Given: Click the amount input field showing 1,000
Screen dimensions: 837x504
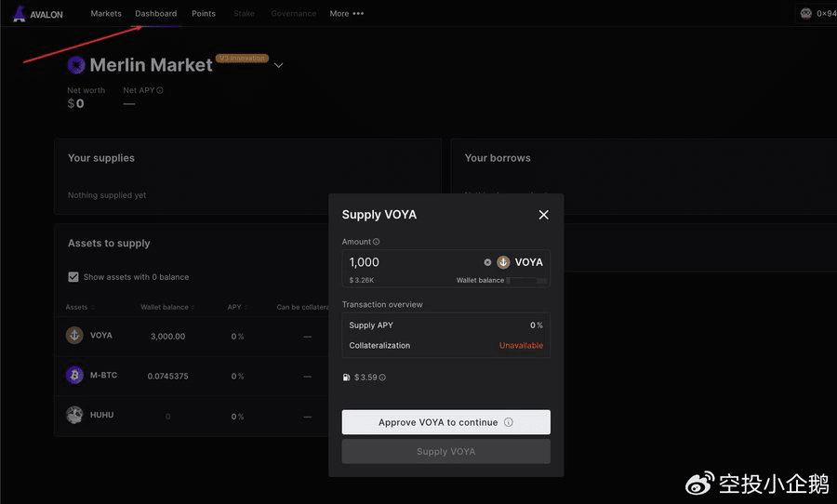Looking at the screenshot, I should pos(409,262).
